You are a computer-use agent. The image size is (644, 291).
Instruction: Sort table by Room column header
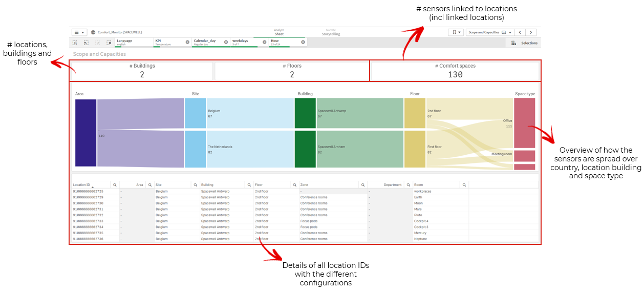(x=436, y=185)
